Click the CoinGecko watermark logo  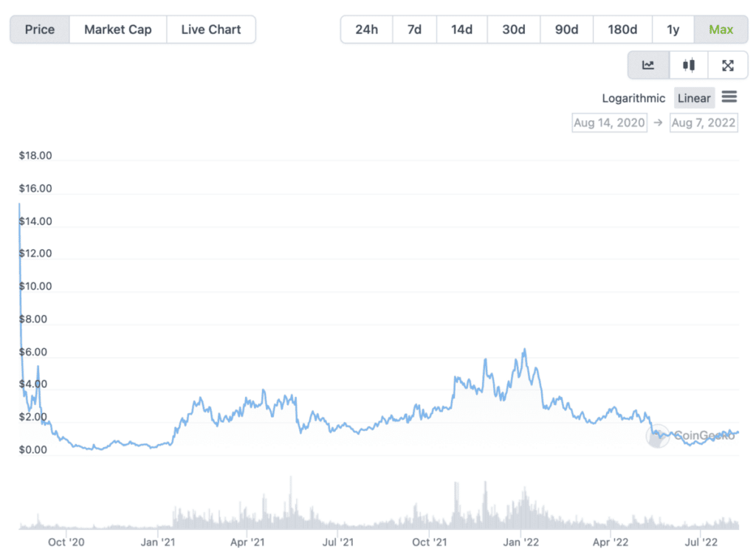(658, 436)
